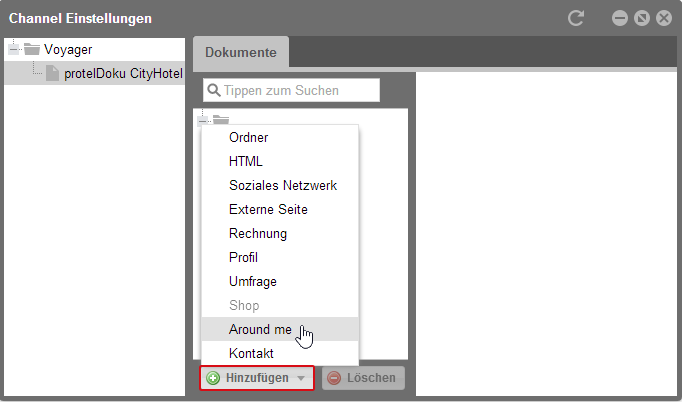Focus the Tippen zum Suchen field
The width and height of the screenshot is (682, 402).
pos(291,90)
